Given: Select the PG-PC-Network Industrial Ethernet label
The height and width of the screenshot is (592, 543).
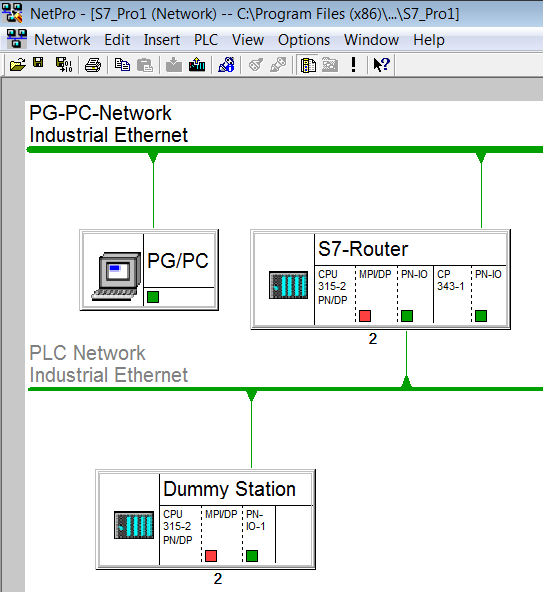Looking at the screenshot, I should click(109, 124).
